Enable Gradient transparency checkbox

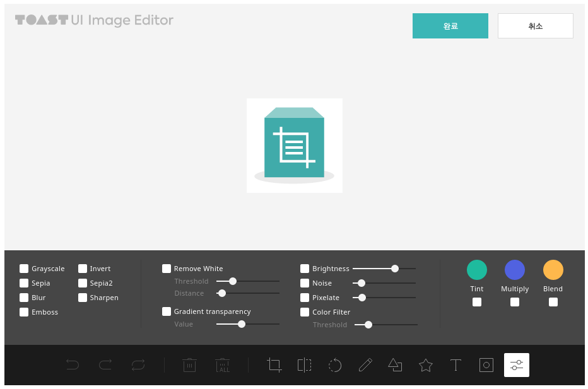[167, 311]
